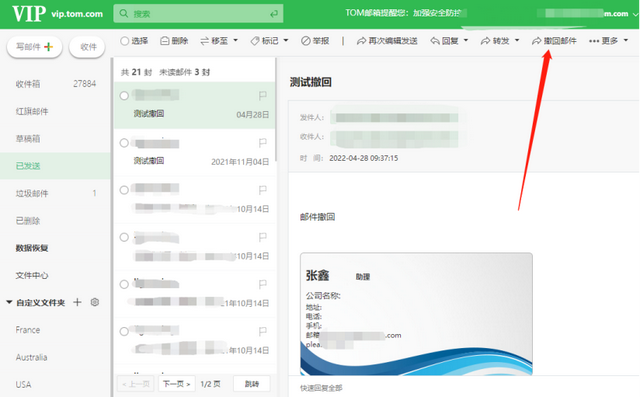Open the account dropdown arrow at top right
Image resolution: width=640 pixels, height=397 pixels.
coord(635,14)
